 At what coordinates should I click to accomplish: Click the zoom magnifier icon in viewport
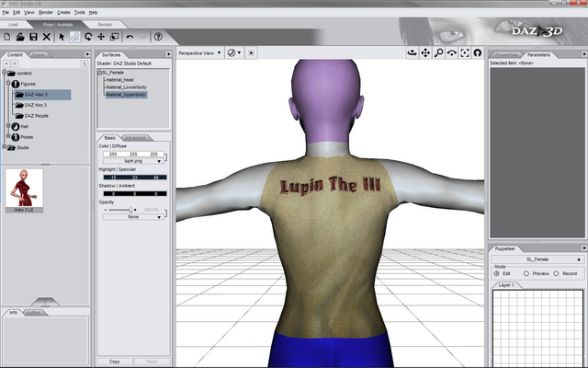438,53
